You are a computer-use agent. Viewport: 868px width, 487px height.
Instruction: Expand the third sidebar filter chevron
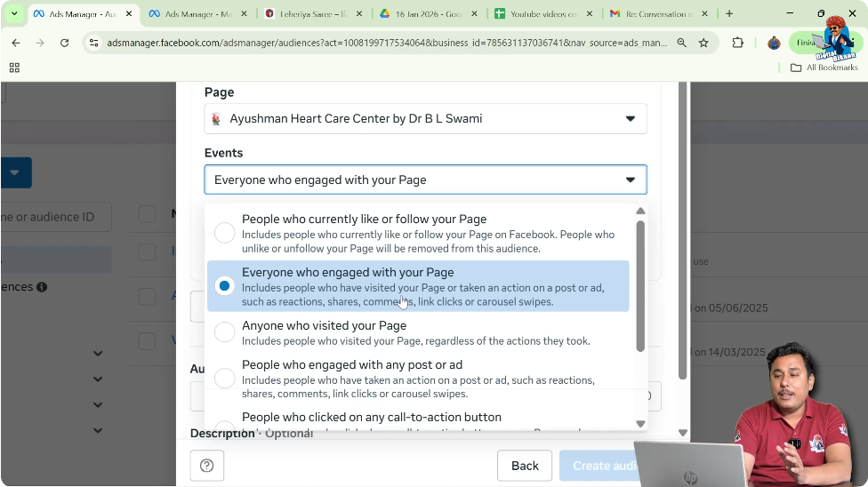pos(98,404)
